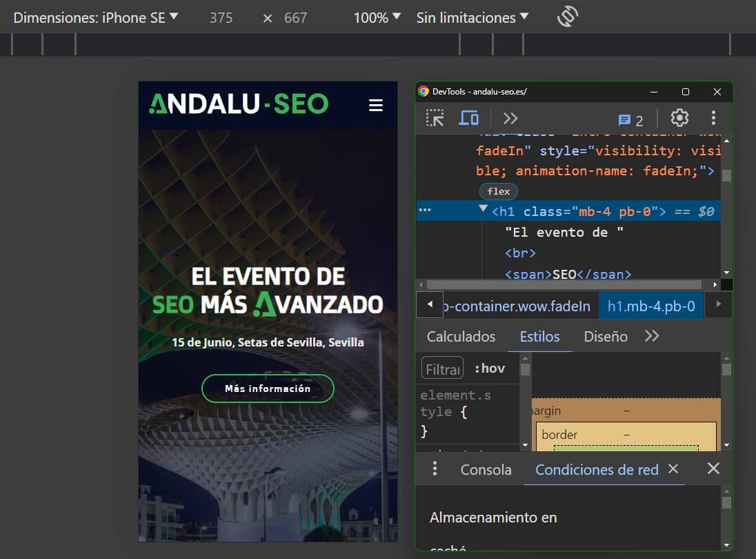
Task: Click the ANDALU-SEO logo
Action: tap(239, 104)
